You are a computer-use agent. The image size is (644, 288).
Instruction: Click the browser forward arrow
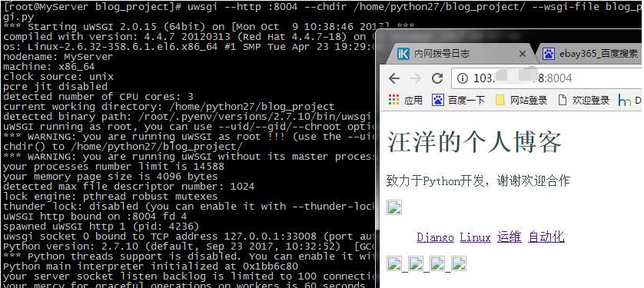click(416, 78)
